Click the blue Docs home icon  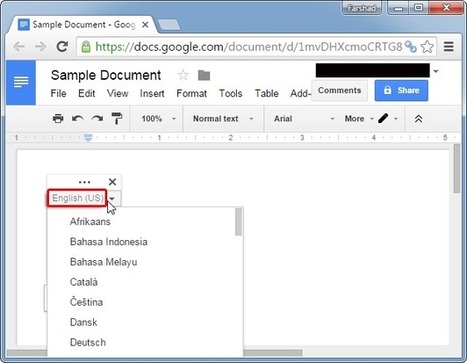pyautogui.click(x=21, y=82)
